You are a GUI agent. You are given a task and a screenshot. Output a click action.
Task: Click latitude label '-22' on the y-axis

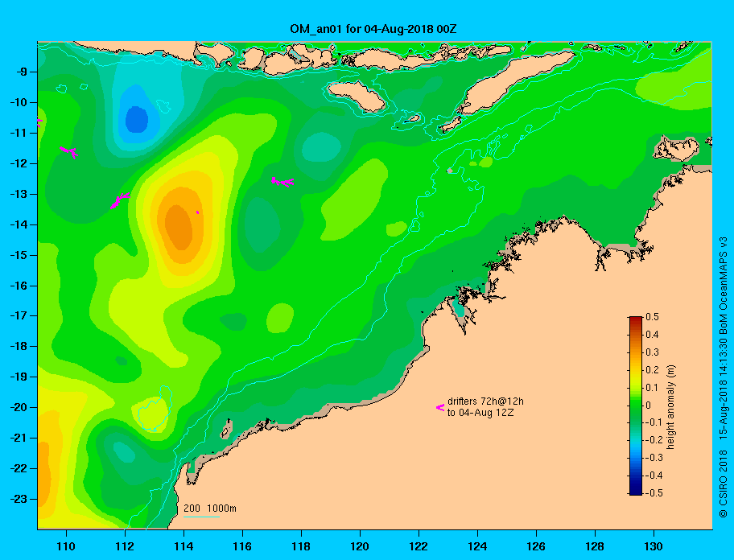pos(19,468)
